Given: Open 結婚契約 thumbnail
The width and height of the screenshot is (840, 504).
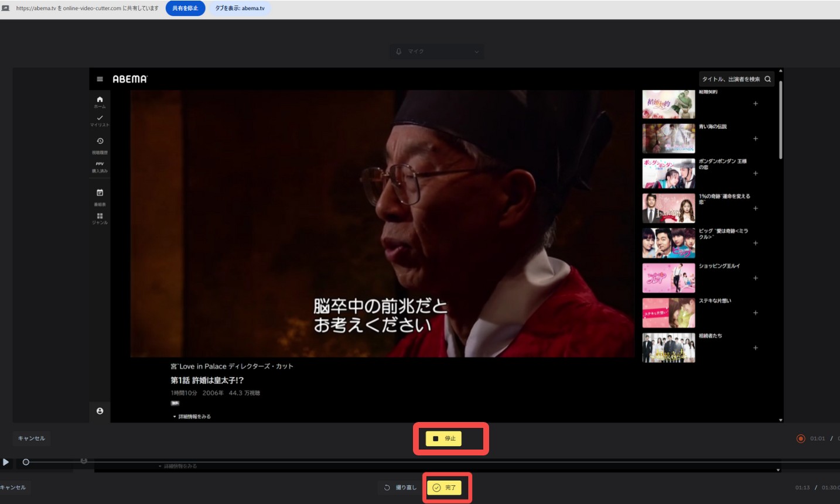Looking at the screenshot, I should click(x=668, y=104).
